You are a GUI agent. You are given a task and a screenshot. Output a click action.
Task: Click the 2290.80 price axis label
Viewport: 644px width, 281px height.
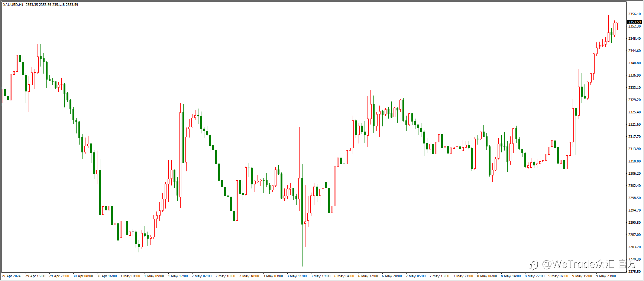pos(634,223)
